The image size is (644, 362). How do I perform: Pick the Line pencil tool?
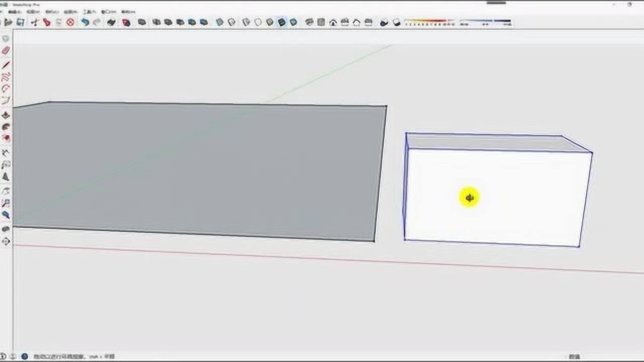[x=6, y=65]
